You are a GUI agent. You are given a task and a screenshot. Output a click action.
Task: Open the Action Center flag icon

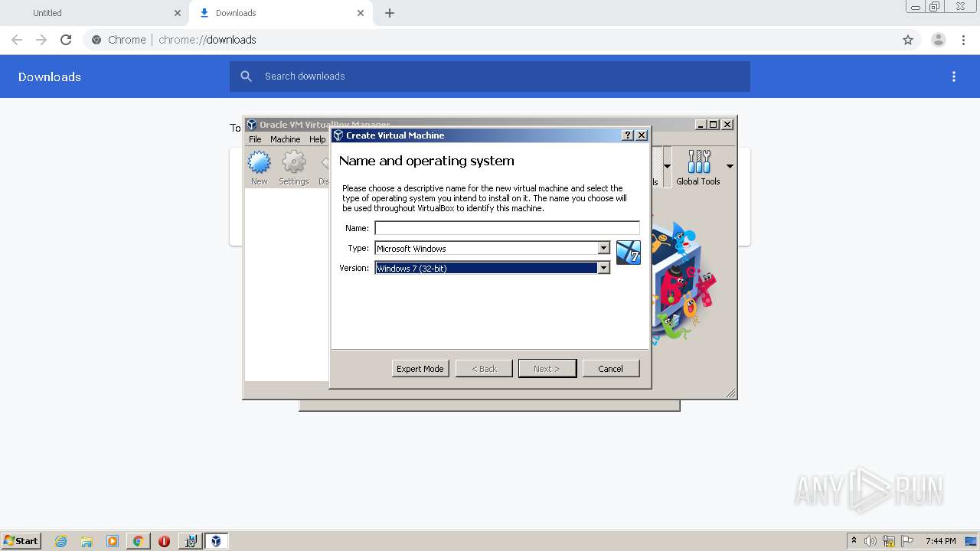tap(907, 541)
